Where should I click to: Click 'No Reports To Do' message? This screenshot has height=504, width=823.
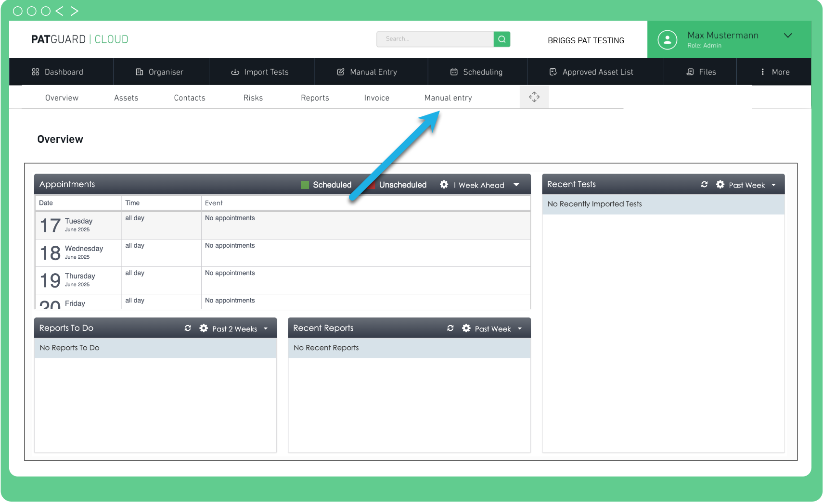click(x=69, y=348)
